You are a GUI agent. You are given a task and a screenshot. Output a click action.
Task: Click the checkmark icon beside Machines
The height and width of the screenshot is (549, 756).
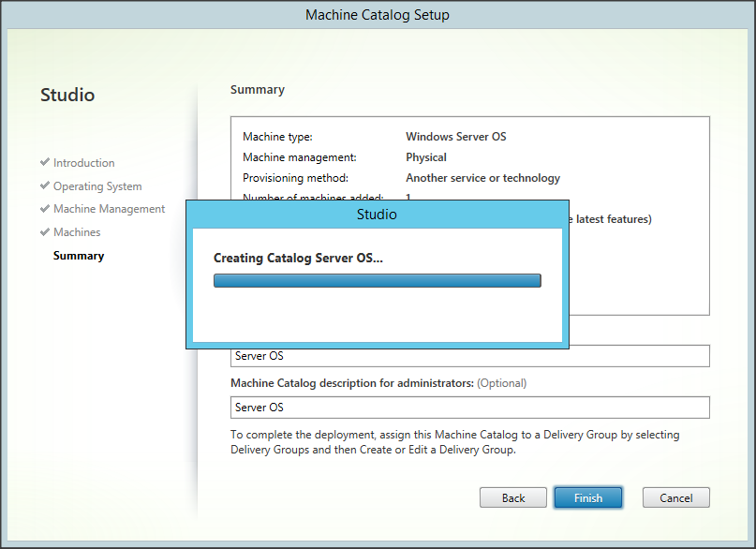point(45,232)
